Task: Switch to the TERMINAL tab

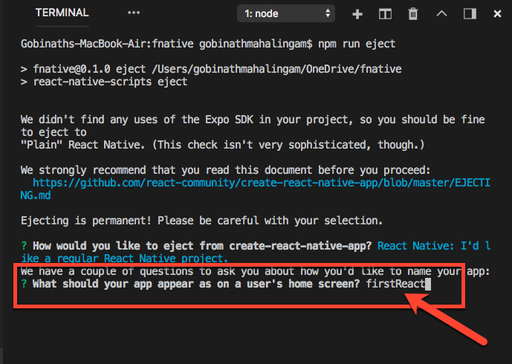Action: click(x=62, y=13)
